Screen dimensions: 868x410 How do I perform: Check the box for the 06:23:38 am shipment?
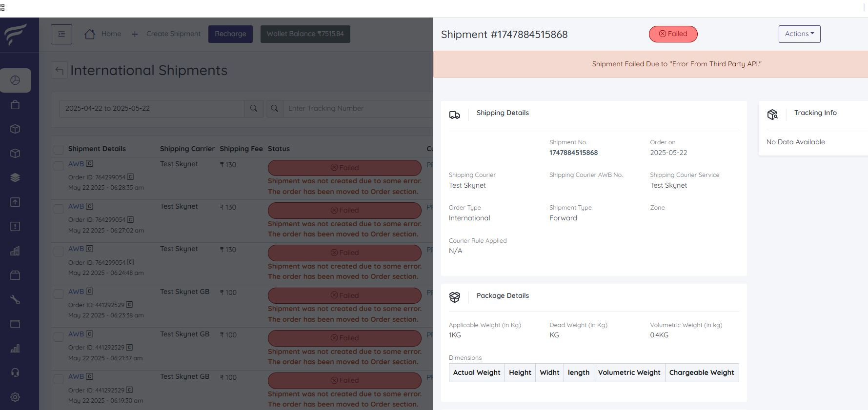(59, 294)
